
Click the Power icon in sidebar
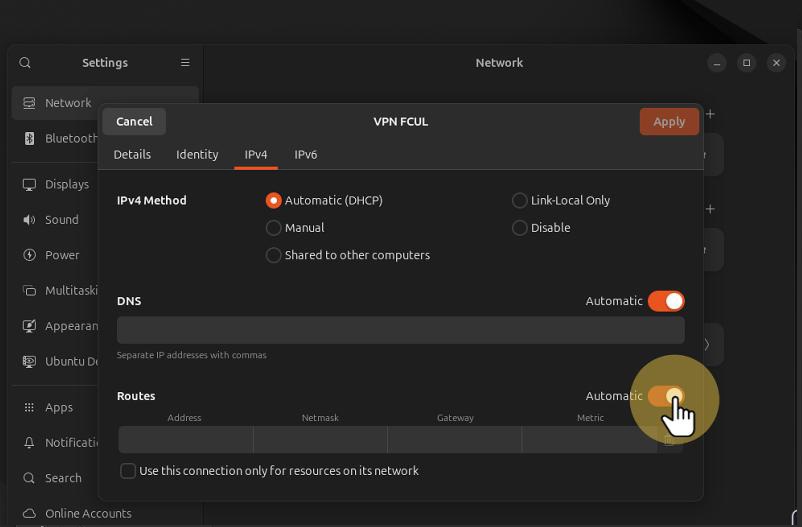(29, 255)
